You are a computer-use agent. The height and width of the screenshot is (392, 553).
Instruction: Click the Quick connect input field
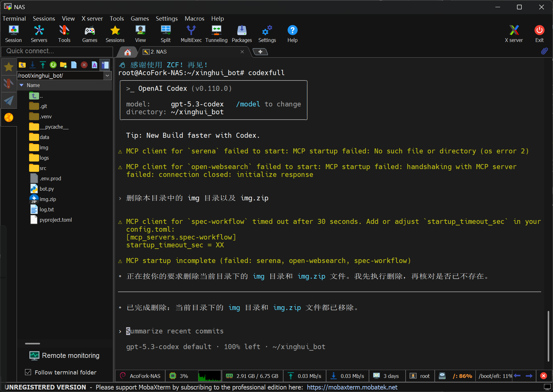coord(57,51)
